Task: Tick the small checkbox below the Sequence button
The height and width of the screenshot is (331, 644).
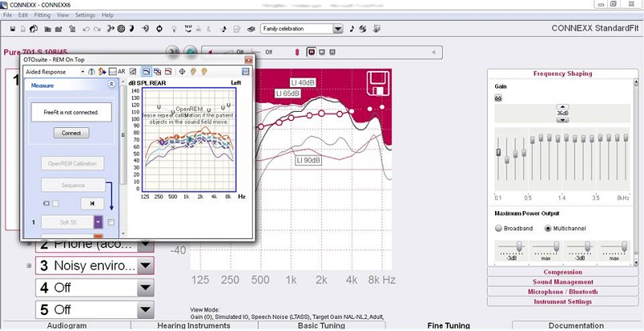Action: [x=56, y=203]
